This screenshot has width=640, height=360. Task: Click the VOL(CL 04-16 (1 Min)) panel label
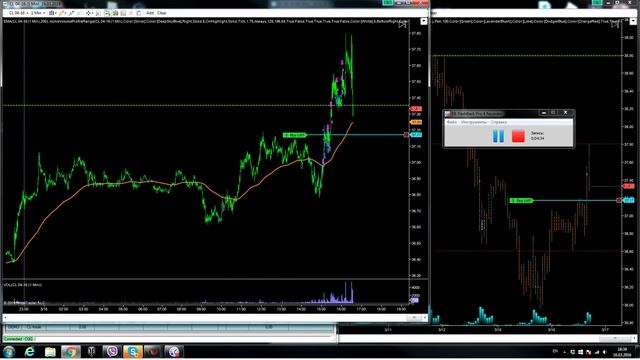point(23,285)
